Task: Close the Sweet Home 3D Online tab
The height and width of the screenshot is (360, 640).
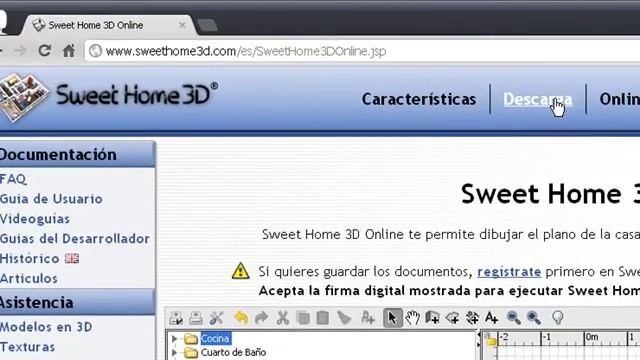Action: 182,25
